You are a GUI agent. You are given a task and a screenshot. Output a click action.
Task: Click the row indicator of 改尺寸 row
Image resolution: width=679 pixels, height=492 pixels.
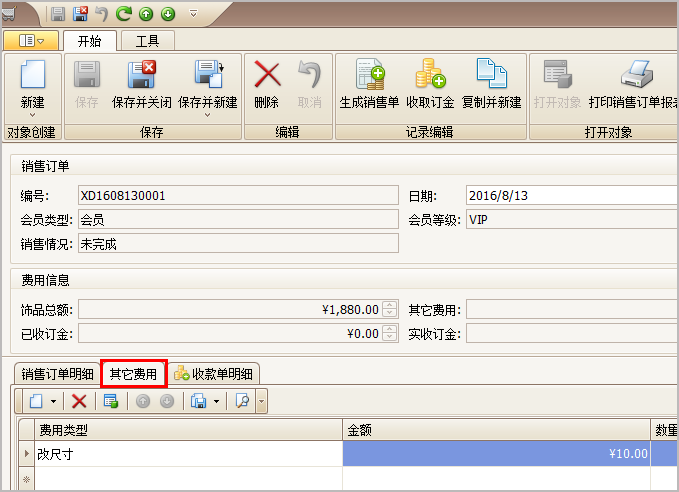click(x=26, y=453)
